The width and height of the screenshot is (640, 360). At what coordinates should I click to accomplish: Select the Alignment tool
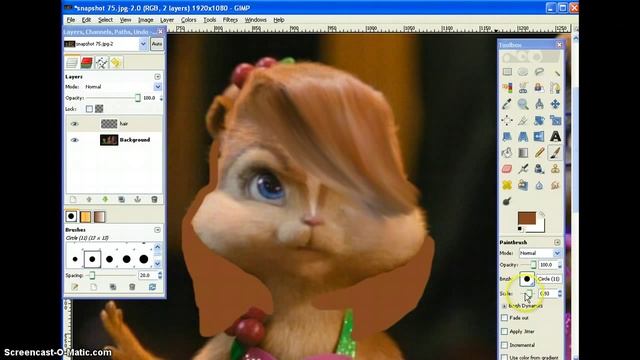507,120
